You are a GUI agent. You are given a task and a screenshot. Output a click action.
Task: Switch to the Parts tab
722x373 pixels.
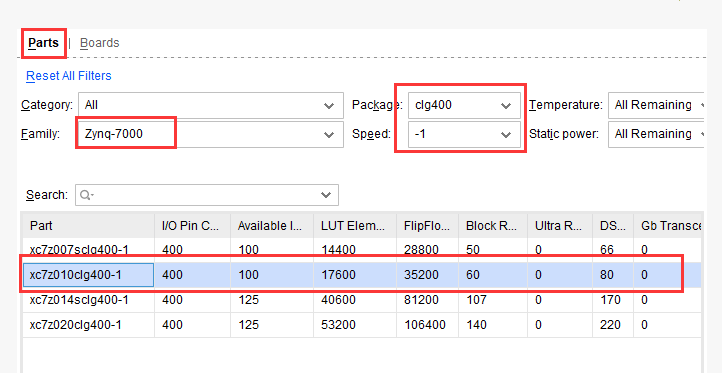43,43
